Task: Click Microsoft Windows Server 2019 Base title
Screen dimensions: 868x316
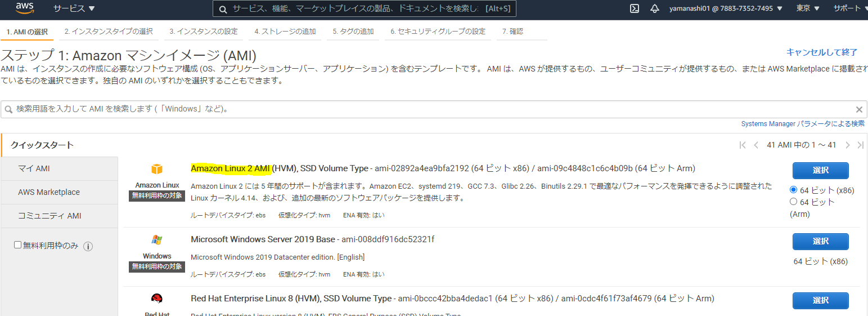Action: (x=263, y=239)
